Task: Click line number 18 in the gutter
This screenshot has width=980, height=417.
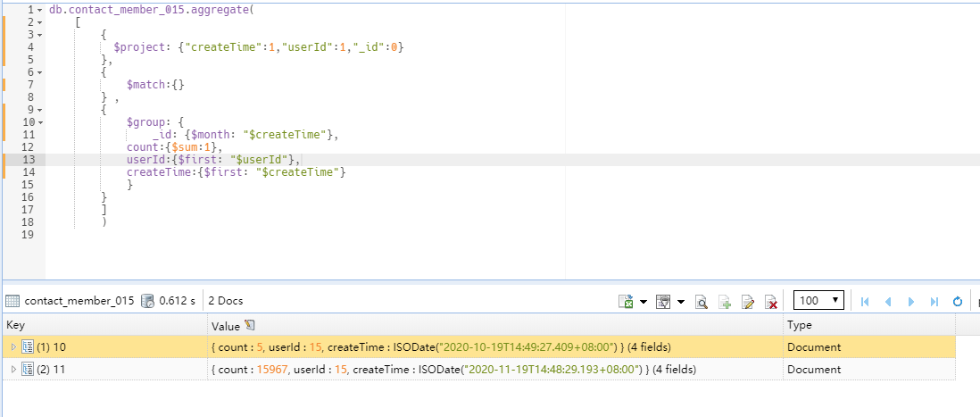Action: pos(27,222)
